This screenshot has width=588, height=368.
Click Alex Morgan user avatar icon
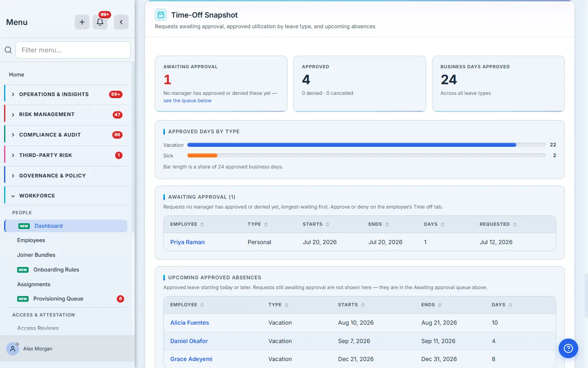coord(13,349)
